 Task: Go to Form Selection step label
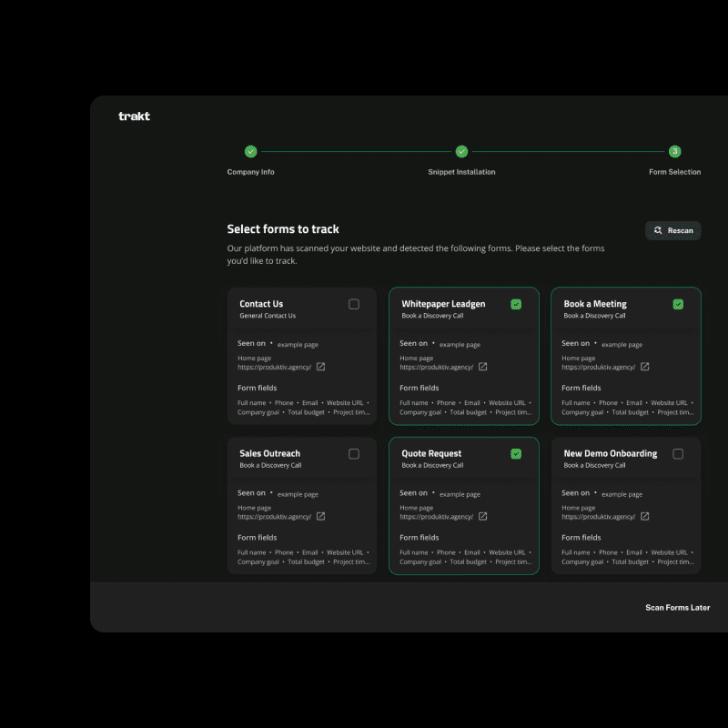coord(674,172)
